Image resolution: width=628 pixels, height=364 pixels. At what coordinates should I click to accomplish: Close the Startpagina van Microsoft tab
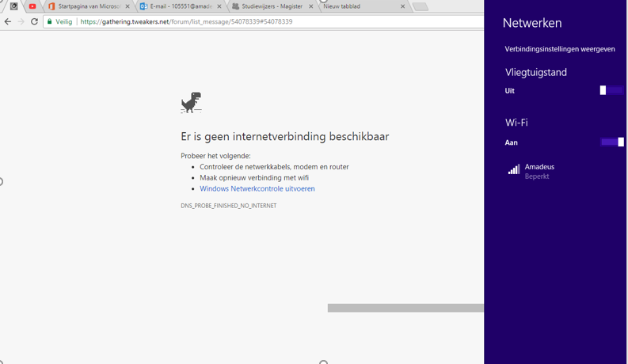coord(128,6)
